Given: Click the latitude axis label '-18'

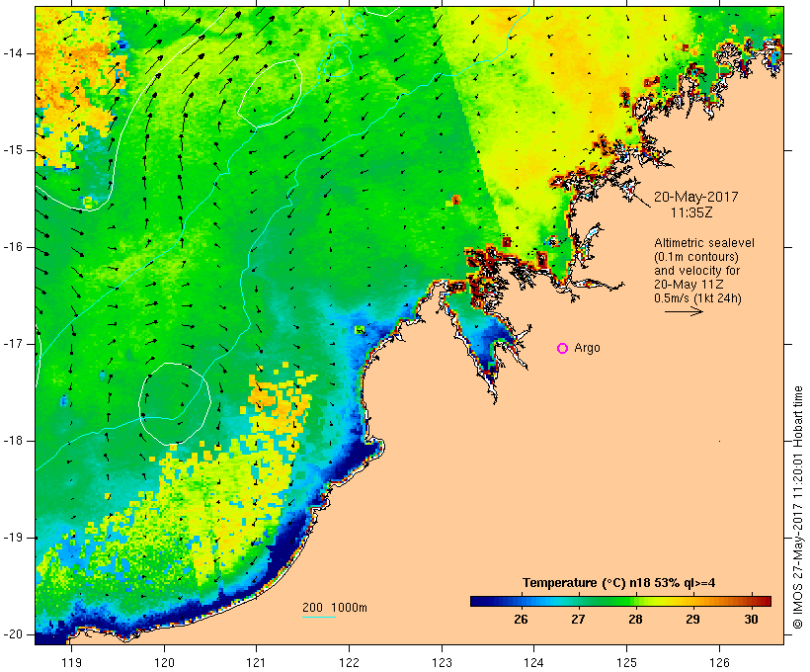Looking at the screenshot, I should pos(13,441).
